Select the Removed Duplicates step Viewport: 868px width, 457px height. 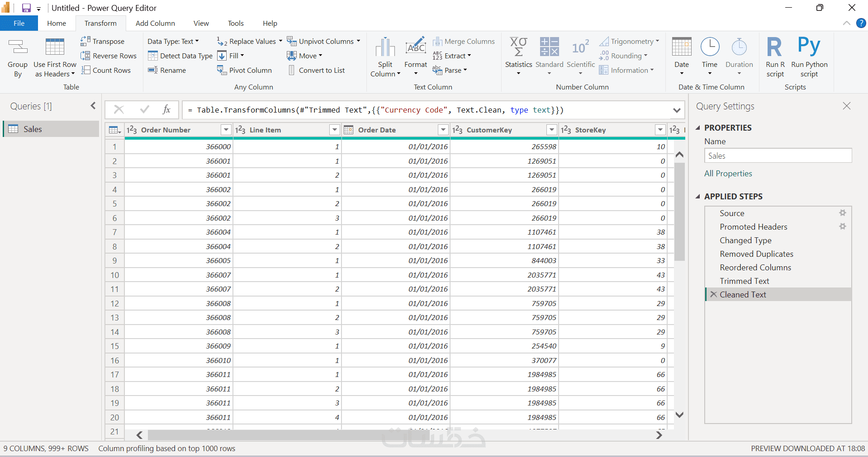[778, 254]
